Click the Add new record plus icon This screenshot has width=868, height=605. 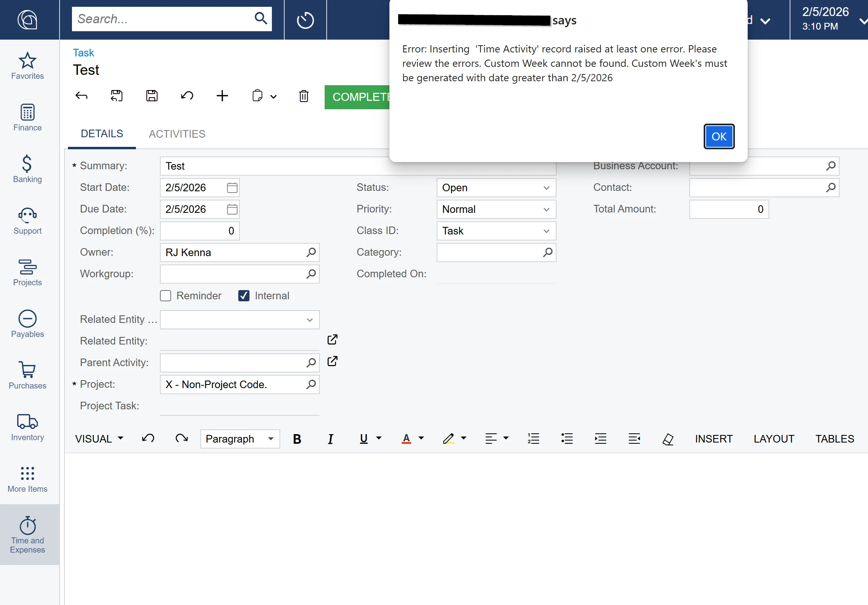point(222,96)
